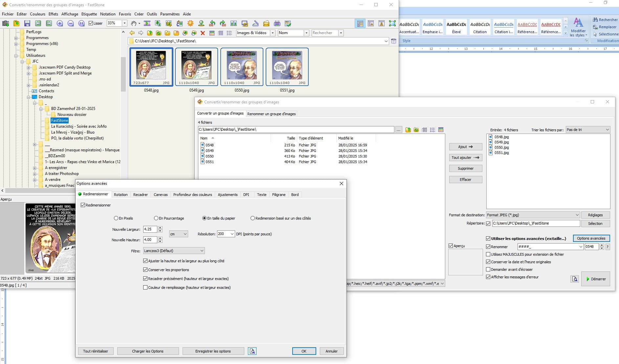Click the Démarrer button
This screenshot has width=619, height=364.
(x=596, y=279)
